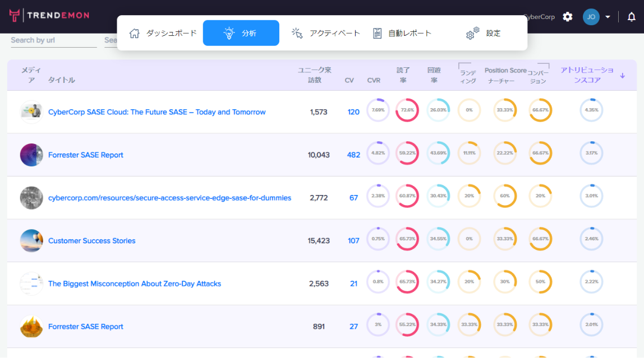
Task: Click the 60% nurture gauge
Action: (x=505, y=196)
